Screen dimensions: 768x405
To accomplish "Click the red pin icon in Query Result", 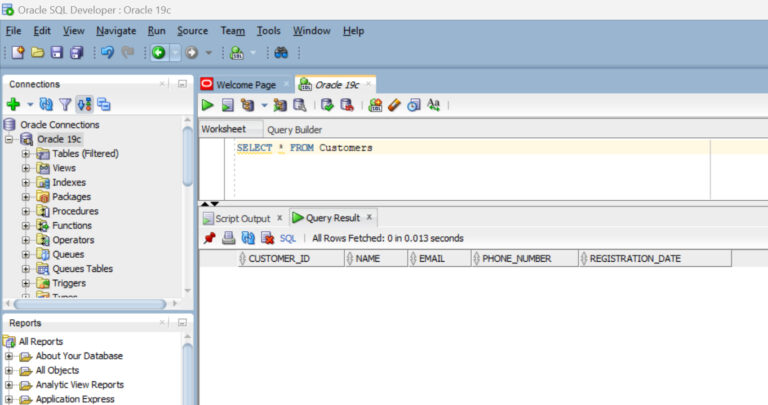I will click(x=210, y=238).
